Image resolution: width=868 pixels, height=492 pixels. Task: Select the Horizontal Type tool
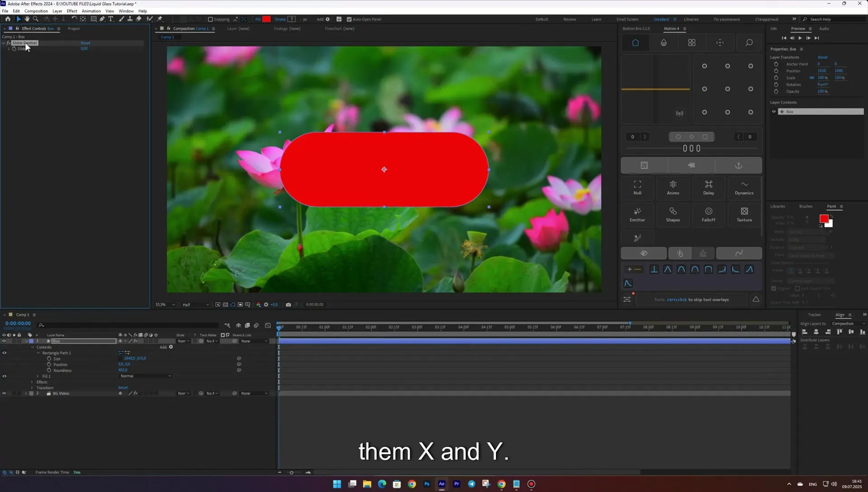111,19
